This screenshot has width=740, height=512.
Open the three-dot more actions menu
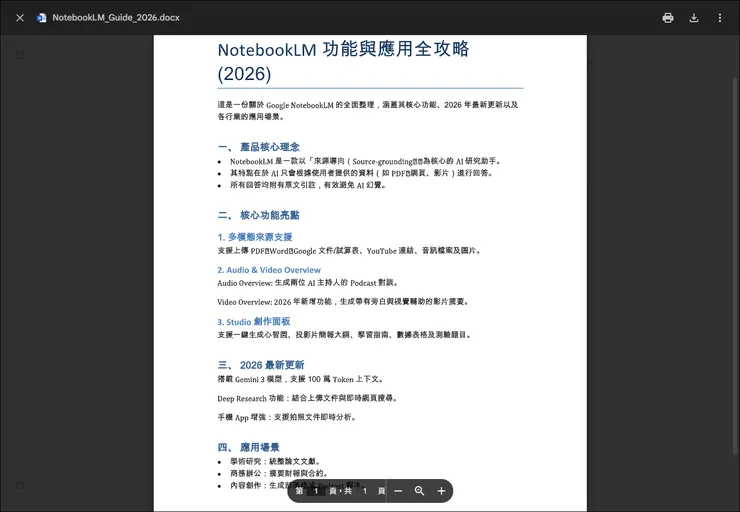coord(720,18)
